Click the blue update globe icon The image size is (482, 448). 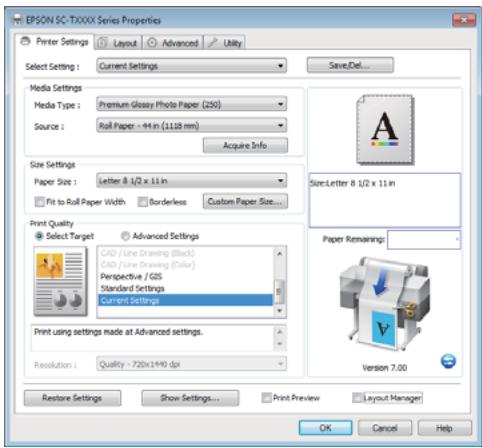pos(448,361)
